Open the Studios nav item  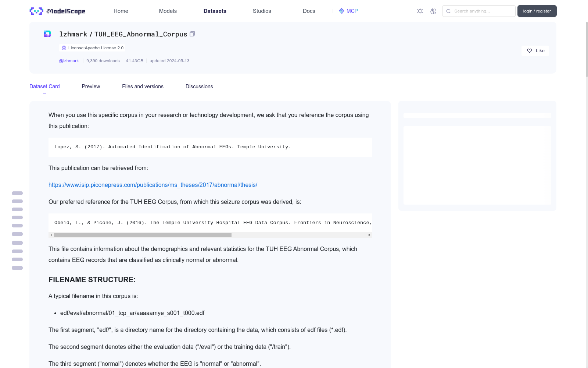(x=262, y=11)
